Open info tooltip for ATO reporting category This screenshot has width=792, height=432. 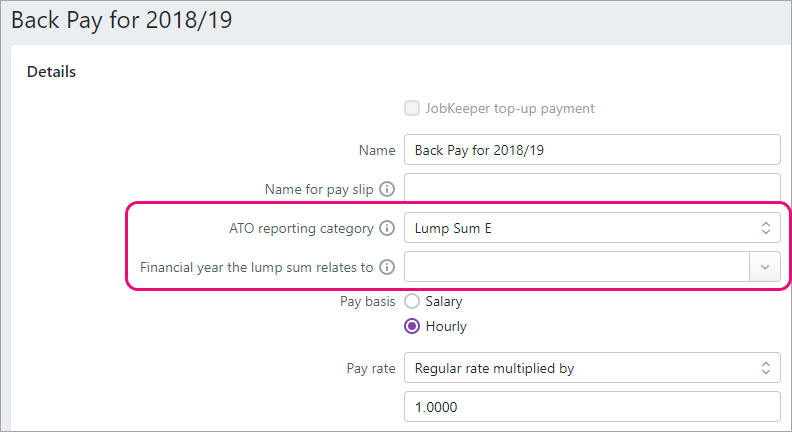pyautogui.click(x=386, y=228)
